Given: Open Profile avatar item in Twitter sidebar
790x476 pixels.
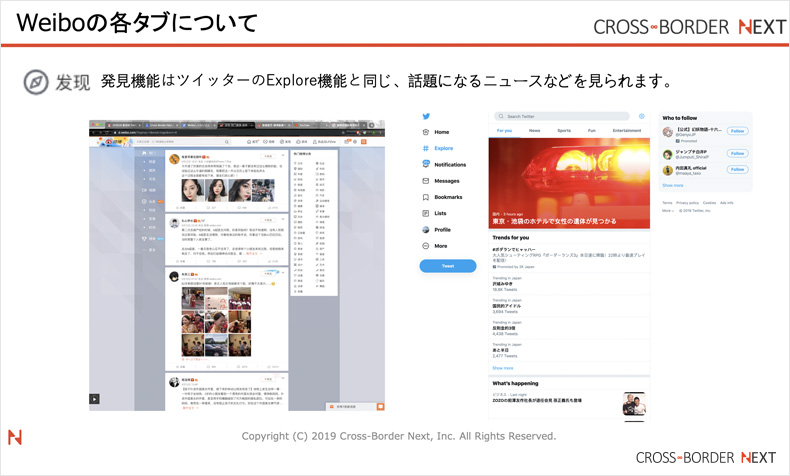Looking at the screenshot, I should point(436,230).
